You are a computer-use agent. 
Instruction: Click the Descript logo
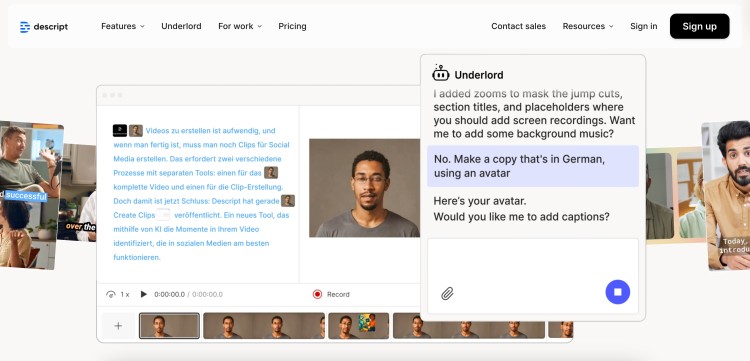pos(44,27)
